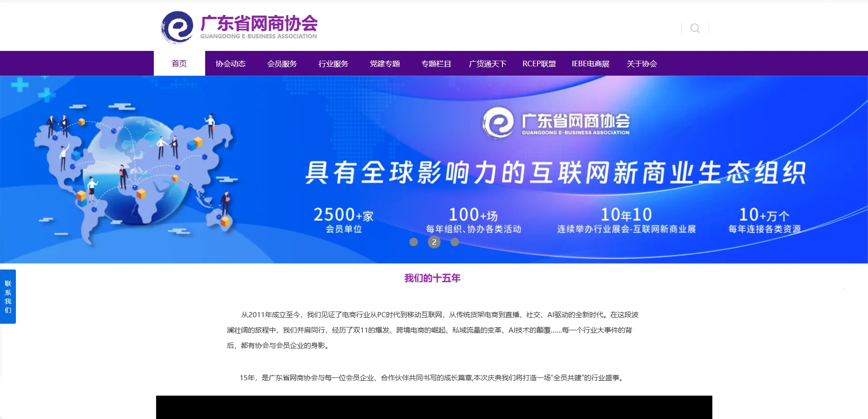Switch to the first carousel slide dot

pyautogui.click(x=414, y=242)
